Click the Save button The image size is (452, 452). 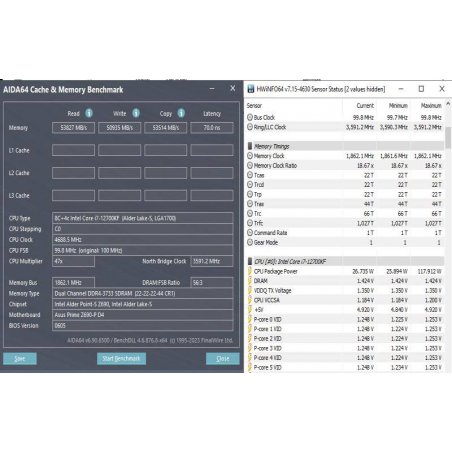click(20, 359)
